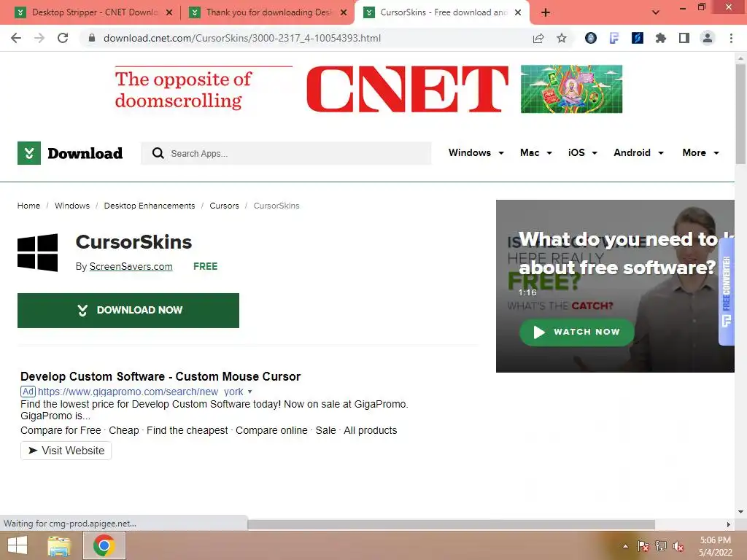Open the round blue extension icon
The height and width of the screenshot is (560, 747).
pyautogui.click(x=591, y=38)
